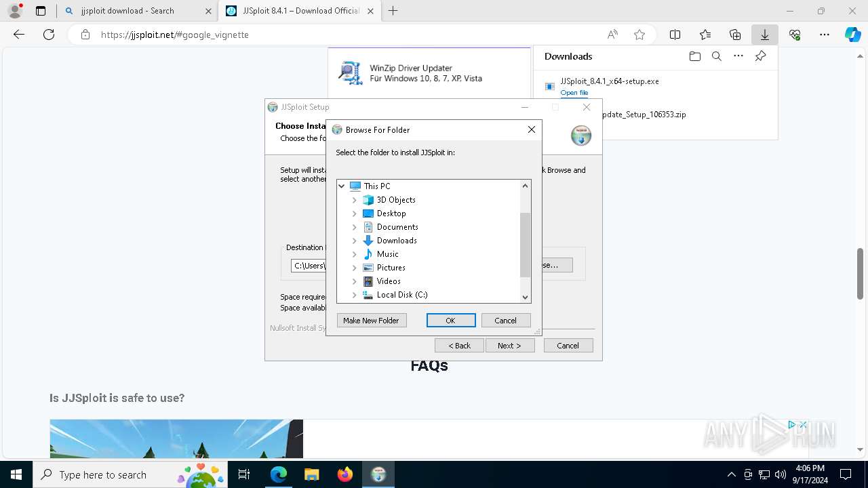Viewport: 868px width, 488px height.
Task: Expand the Documents folder node
Action: click(x=354, y=227)
